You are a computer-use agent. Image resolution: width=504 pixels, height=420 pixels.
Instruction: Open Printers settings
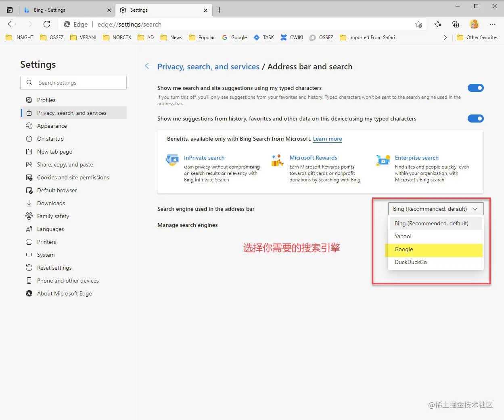click(x=74, y=242)
